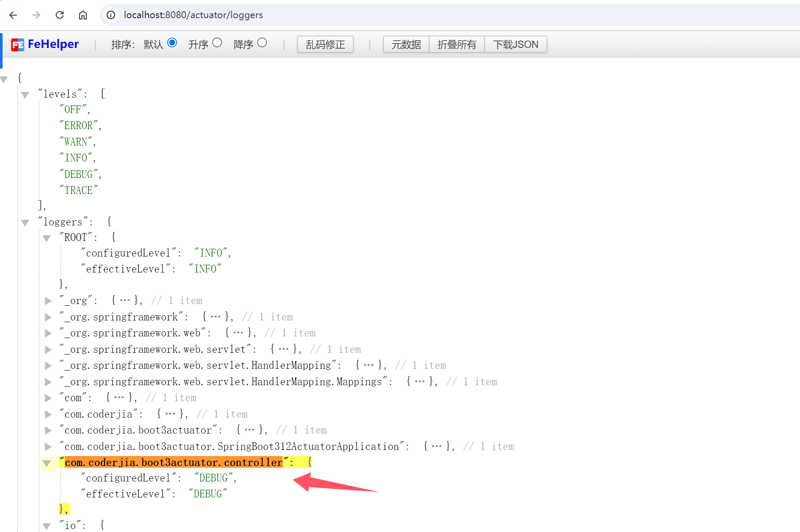
Task: Expand the HandlerMapping.Mappings logger node
Action: (48, 382)
